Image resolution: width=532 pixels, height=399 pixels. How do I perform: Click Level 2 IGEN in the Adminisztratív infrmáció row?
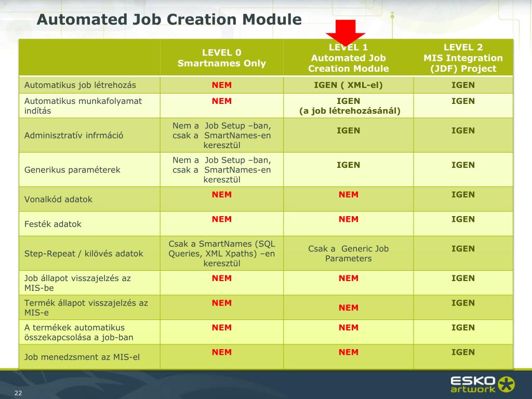463,130
